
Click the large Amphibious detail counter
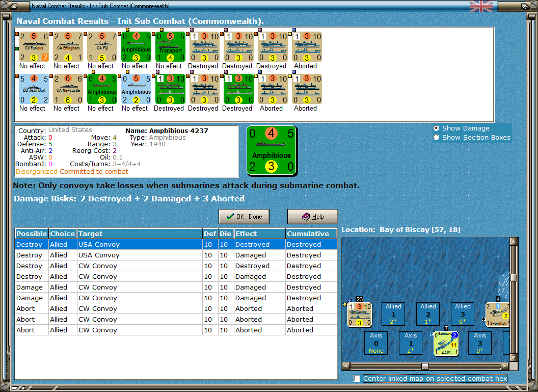click(x=272, y=150)
